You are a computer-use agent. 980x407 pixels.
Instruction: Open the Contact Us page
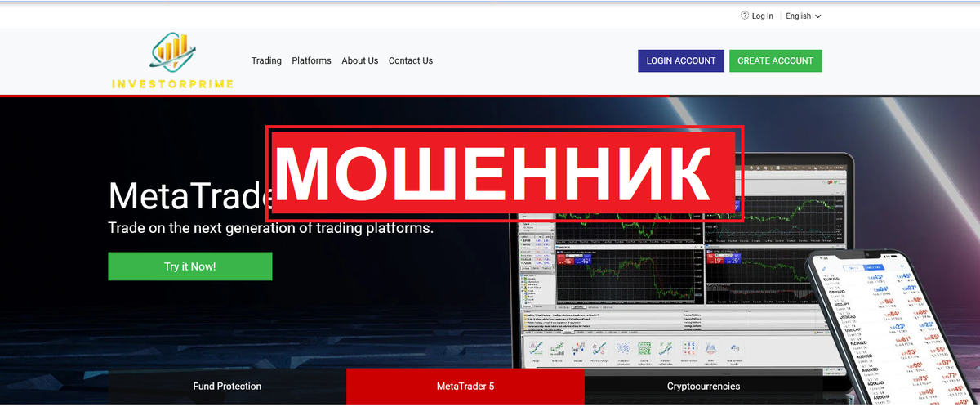(x=411, y=60)
